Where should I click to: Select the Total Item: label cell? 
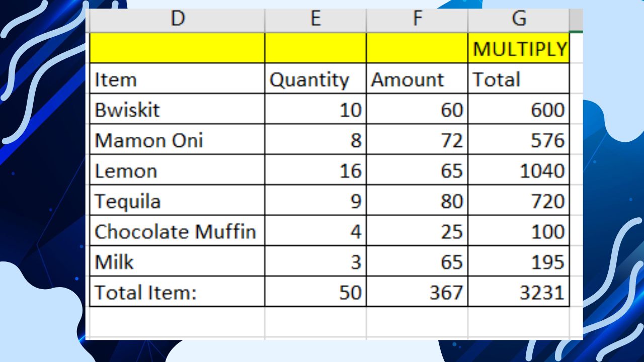[x=177, y=292]
